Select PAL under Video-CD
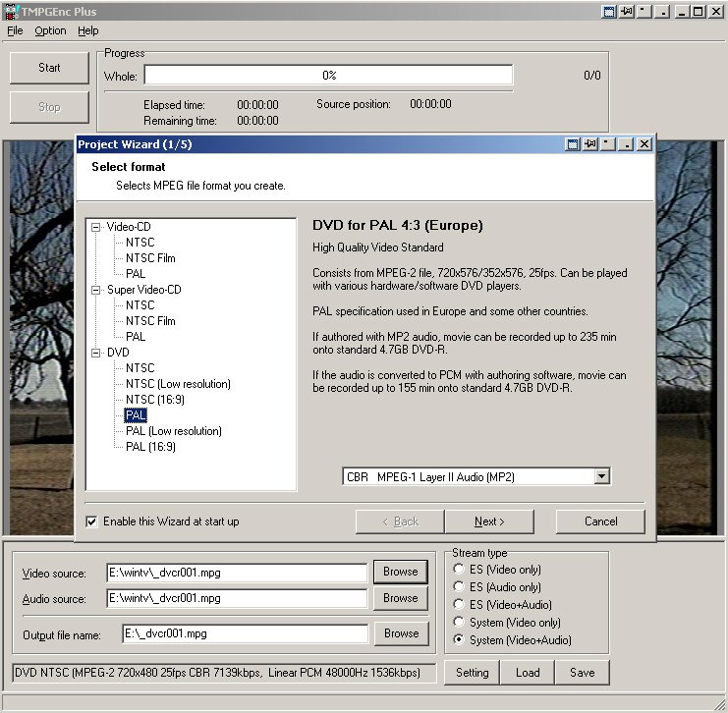 pyautogui.click(x=136, y=274)
